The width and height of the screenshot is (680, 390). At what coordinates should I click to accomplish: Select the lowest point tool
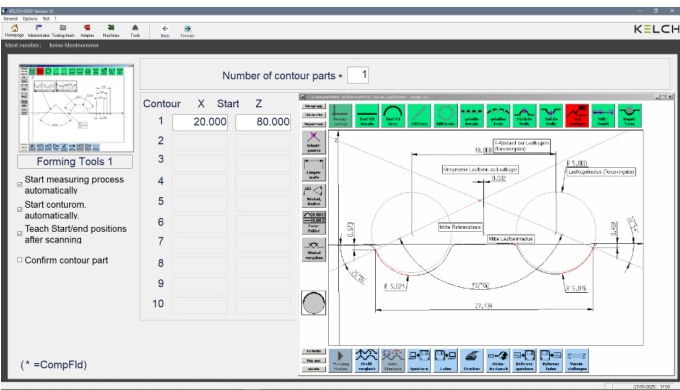(551, 115)
